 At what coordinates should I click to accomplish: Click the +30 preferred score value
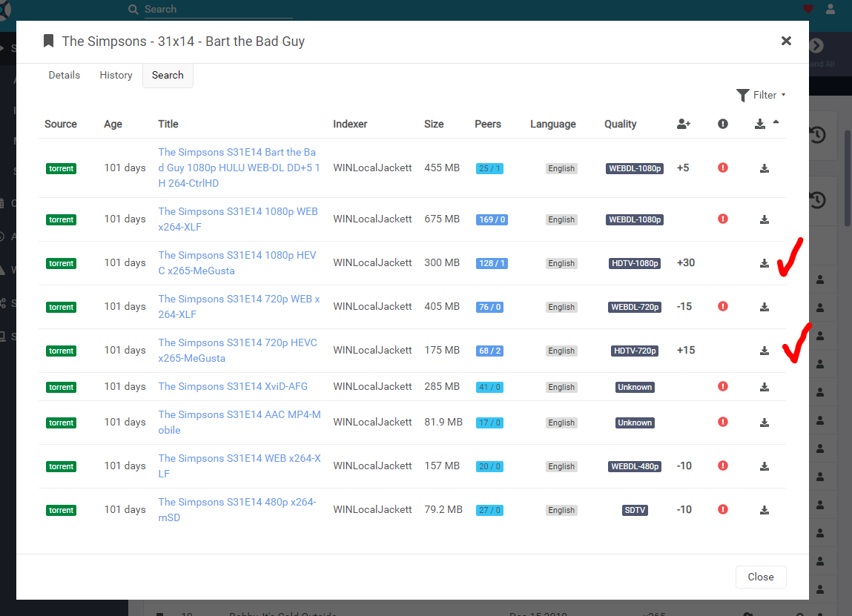(686, 263)
